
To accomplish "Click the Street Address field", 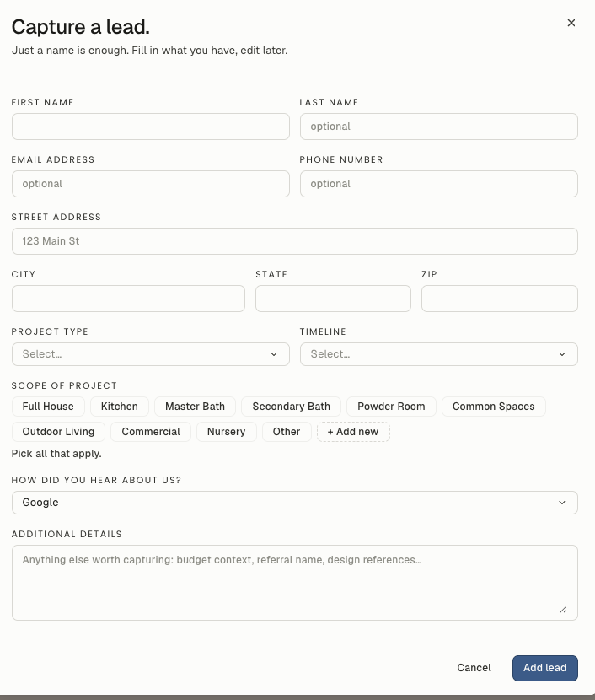I will [295, 241].
